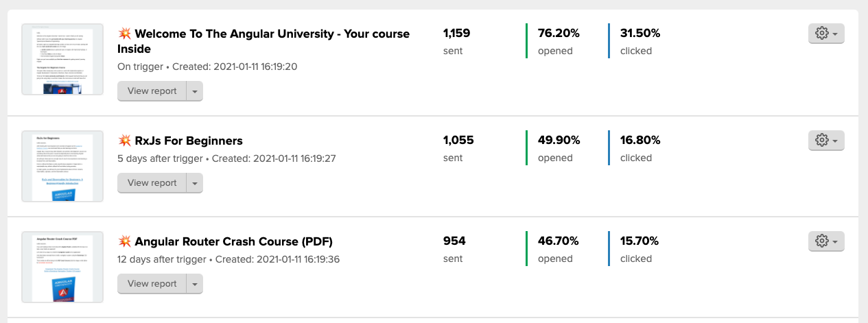The width and height of the screenshot is (868, 323).
Task: Expand View report dropdown arrow for Angular Router email
Action: click(194, 284)
